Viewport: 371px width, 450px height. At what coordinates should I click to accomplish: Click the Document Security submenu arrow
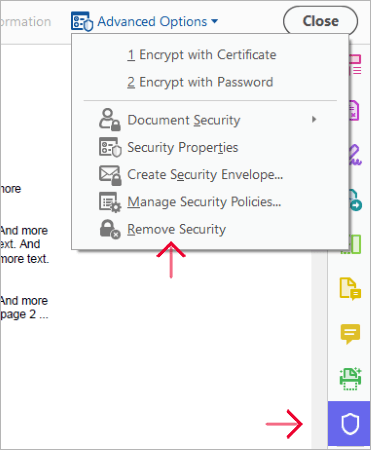click(313, 119)
